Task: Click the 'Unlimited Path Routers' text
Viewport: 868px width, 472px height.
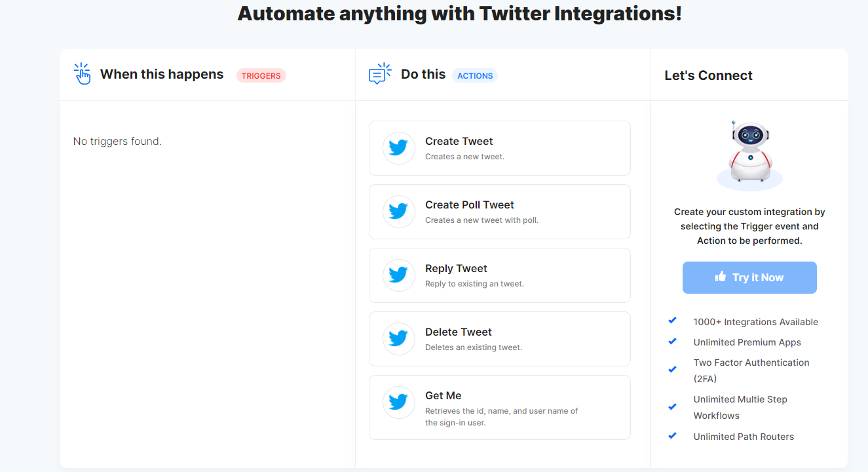Action: click(744, 437)
